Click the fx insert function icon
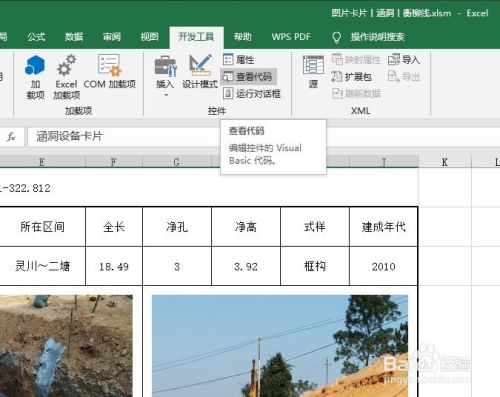Screen dimensions: 500x397 click(x=12, y=136)
